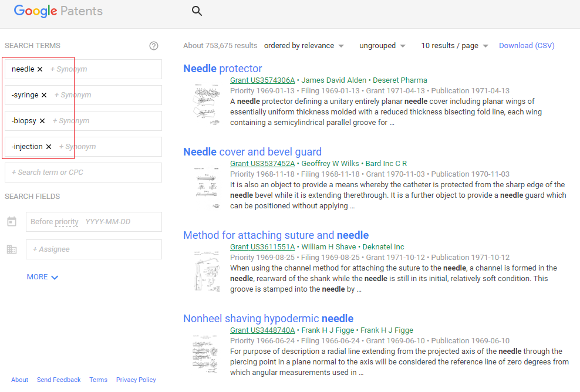
Task: Remove the -biopsy search term
Action: tap(42, 121)
